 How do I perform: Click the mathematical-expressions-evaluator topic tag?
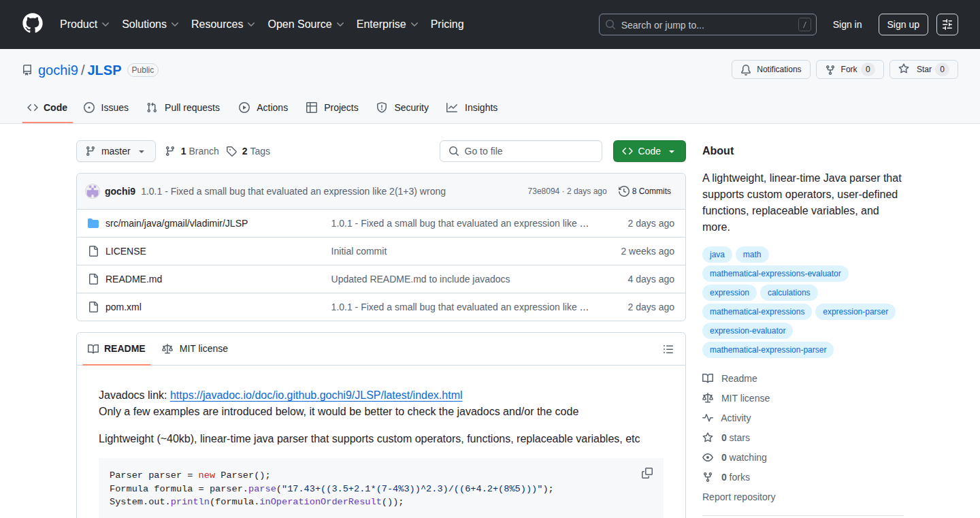[x=775, y=274]
